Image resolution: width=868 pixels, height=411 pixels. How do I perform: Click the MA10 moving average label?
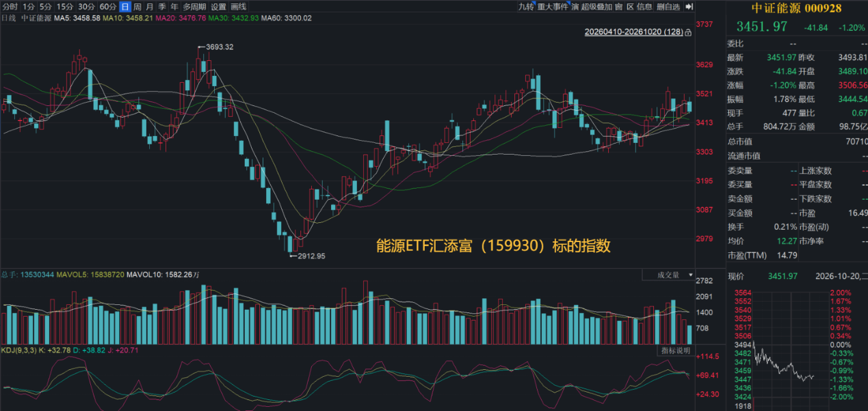[x=127, y=18]
